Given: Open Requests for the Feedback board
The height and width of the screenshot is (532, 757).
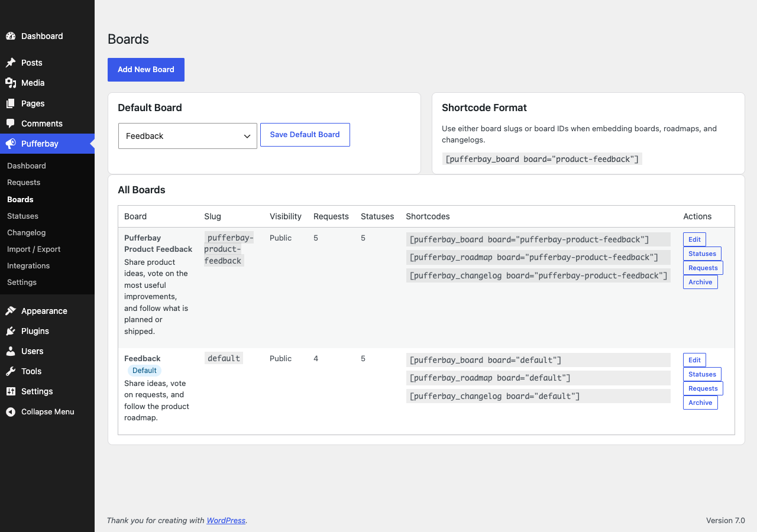Looking at the screenshot, I should (703, 388).
